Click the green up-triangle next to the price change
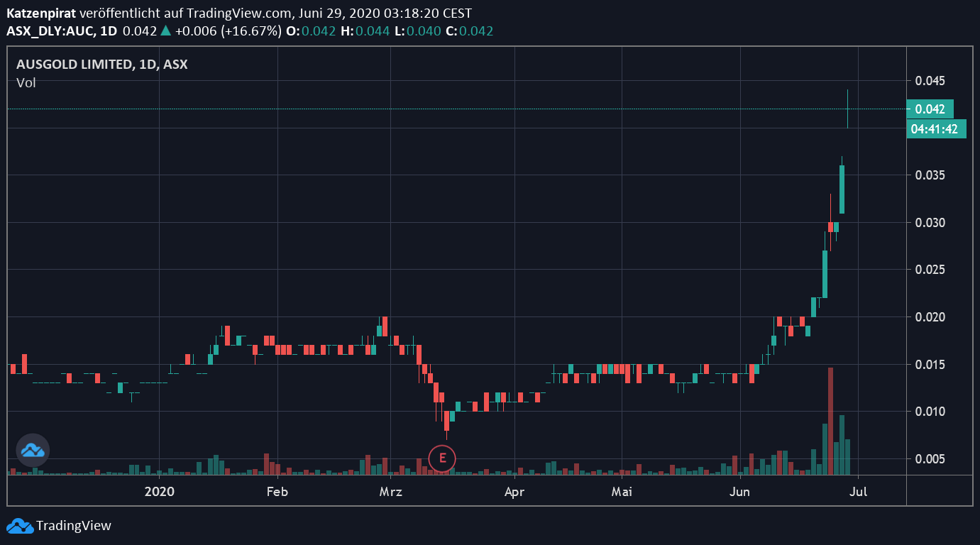Viewport: 980px width, 545px height. (x=165, y=31)
